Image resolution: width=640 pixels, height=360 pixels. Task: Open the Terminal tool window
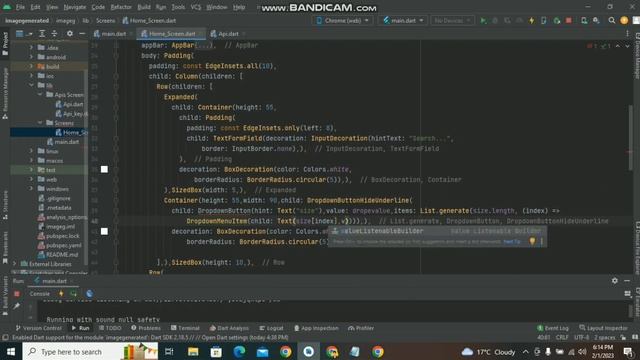pyautogui.click(x=185, y=328)
